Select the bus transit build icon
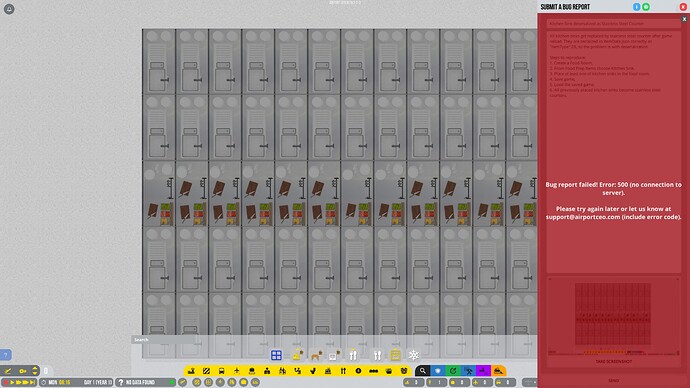 [x=221, y=371]
